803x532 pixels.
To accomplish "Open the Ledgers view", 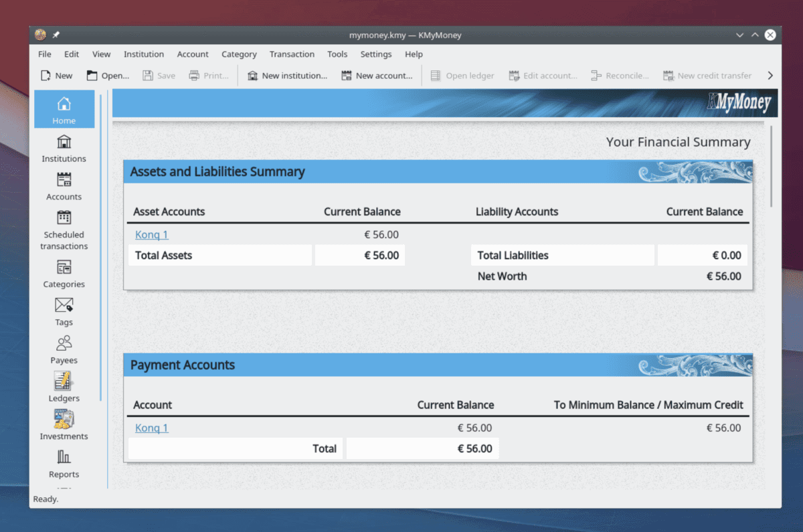I will click(x=64, y=388).
